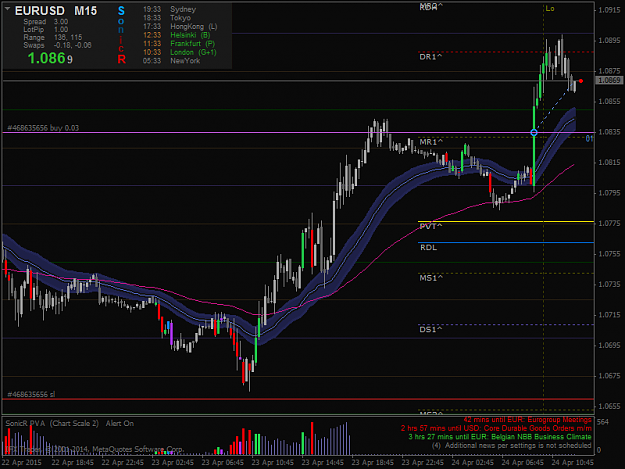Click the red dot current price marker

[x=581, y=81]
